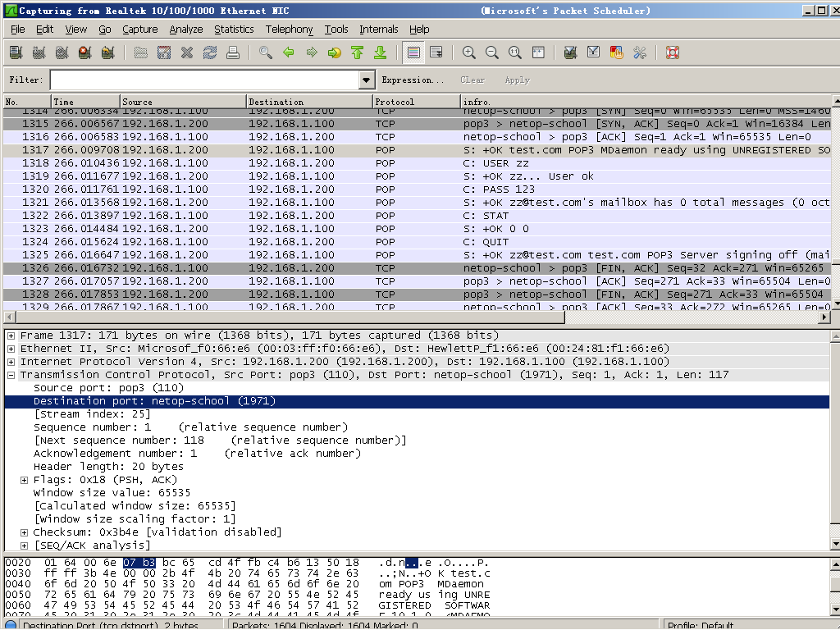Expand the Ethernet II details
Image resolution: width=840 pixels, height=630 pixels.
tap(11, 349)
